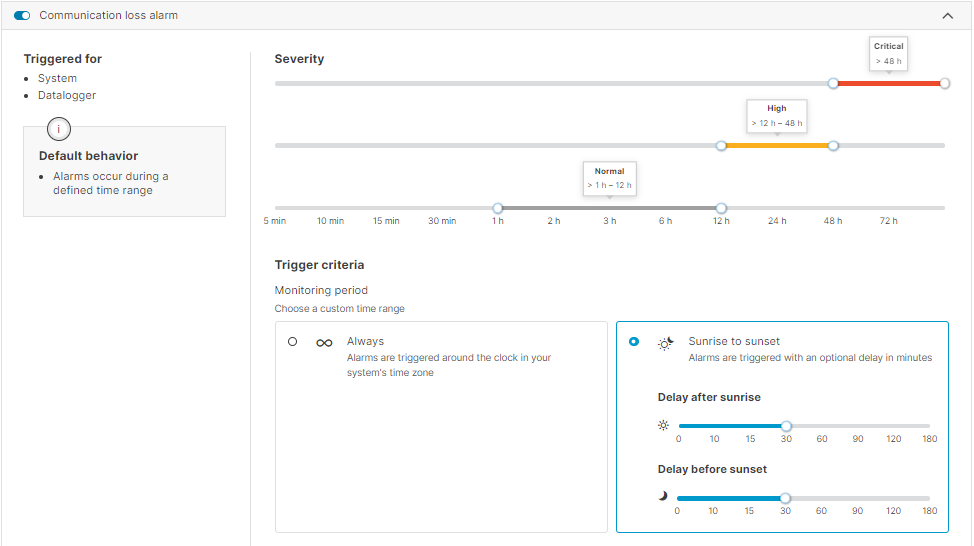This screenshot has width=974, height=546.
Task: Select the Sunrise to sunset radio button
Action: (x=634, y=342)
